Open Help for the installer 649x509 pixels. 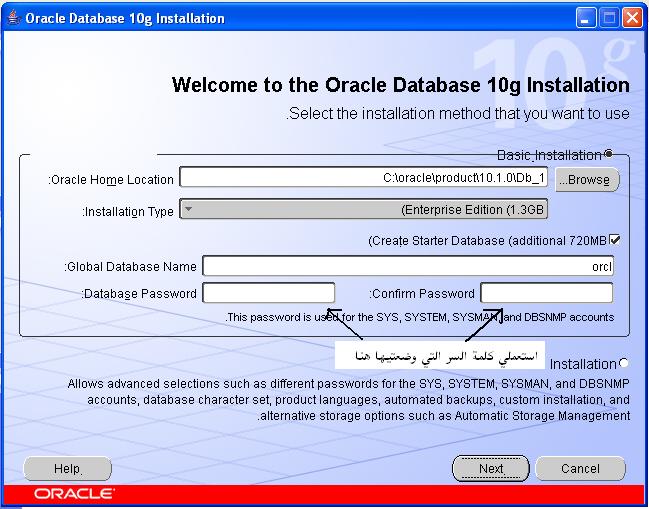67,468
